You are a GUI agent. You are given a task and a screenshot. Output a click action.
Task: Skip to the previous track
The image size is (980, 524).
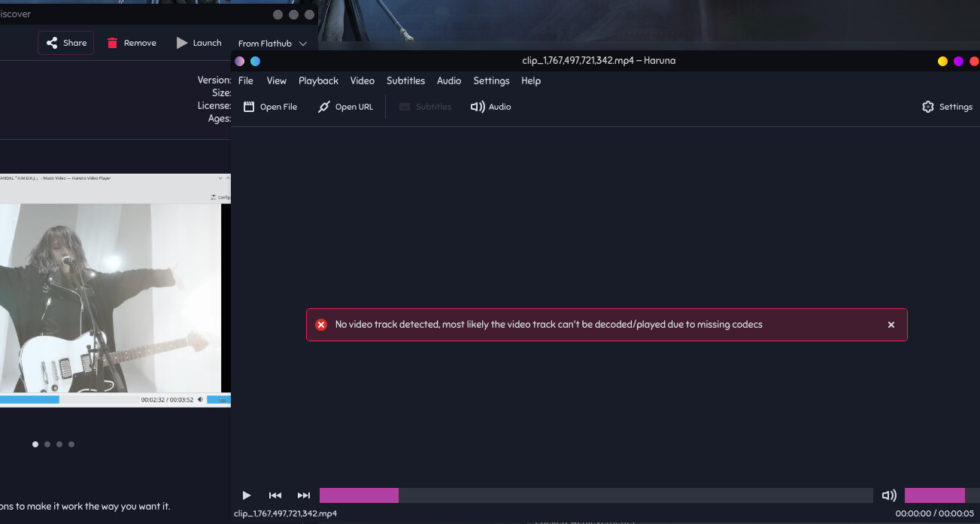point(275,495)
